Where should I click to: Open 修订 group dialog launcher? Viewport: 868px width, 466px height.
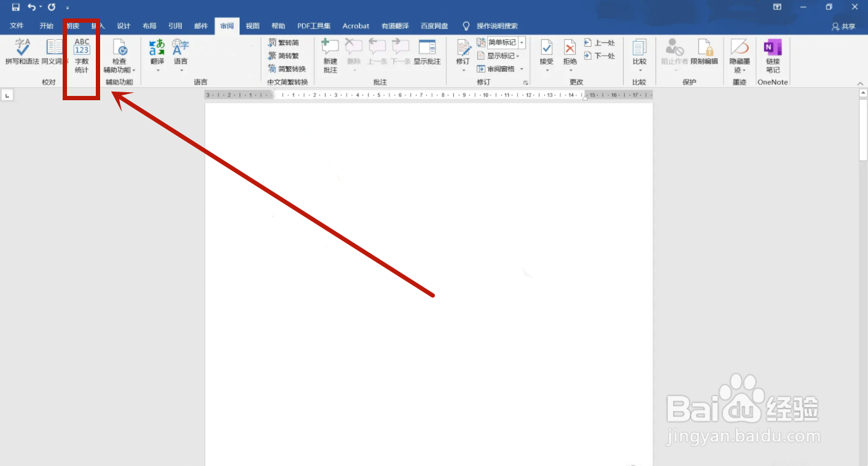(x=525, y=82)
